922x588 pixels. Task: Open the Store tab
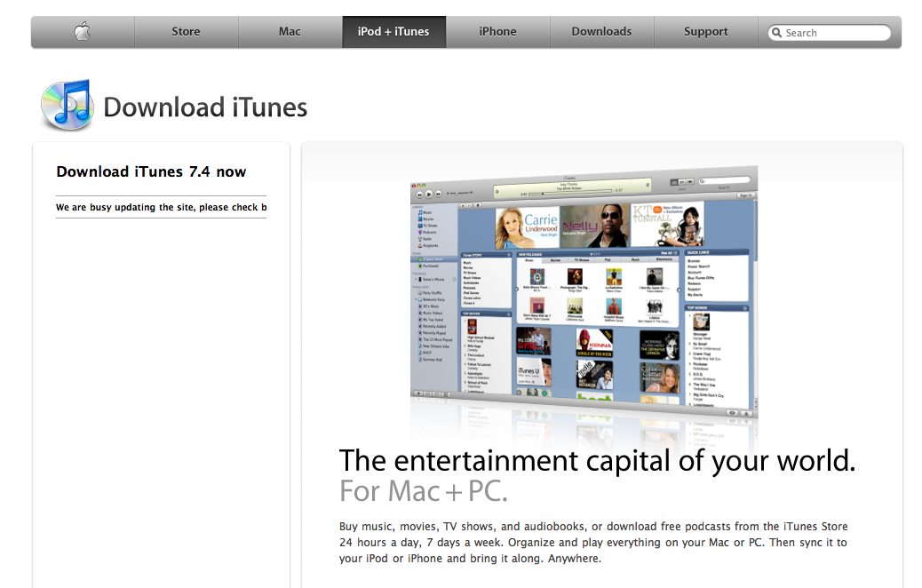tap(186, 32)
